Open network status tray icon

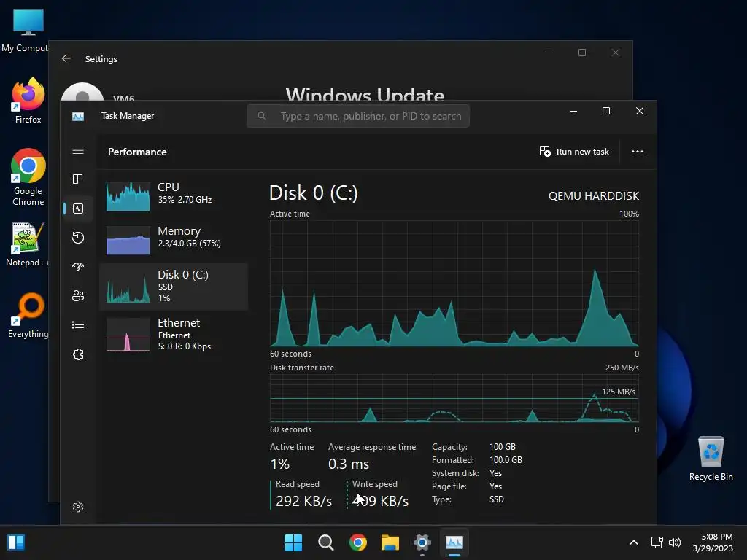(657, 542)
